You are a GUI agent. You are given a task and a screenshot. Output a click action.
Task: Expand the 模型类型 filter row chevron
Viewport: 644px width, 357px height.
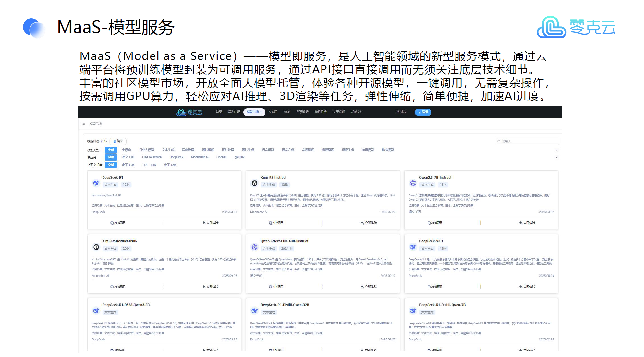[x=557, y=150]
